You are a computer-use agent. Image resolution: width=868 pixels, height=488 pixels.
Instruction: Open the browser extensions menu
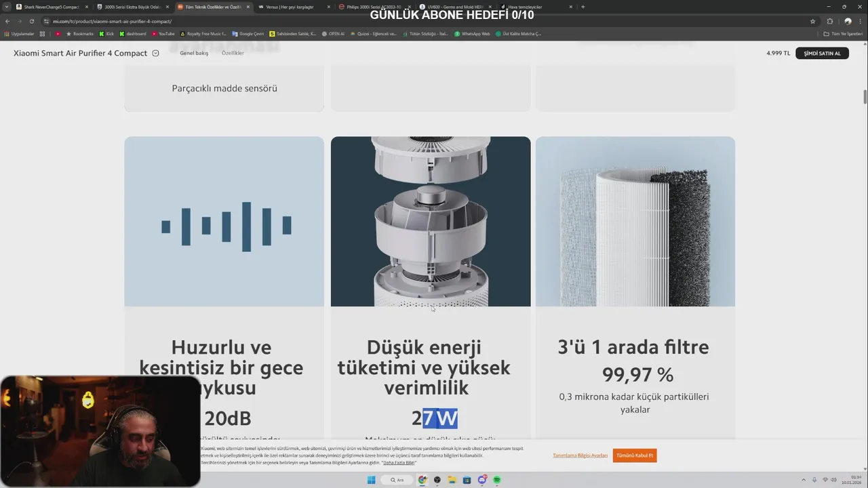(829, 21)
